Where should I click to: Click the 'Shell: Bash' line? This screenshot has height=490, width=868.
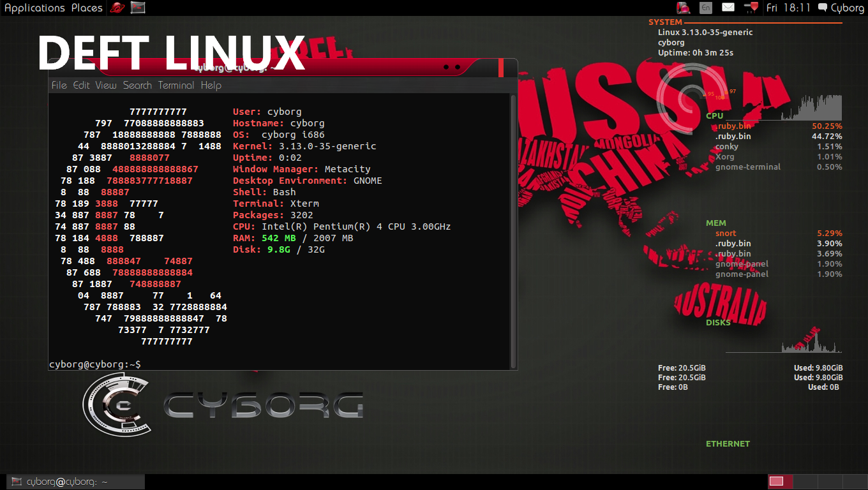coord(264,192)
